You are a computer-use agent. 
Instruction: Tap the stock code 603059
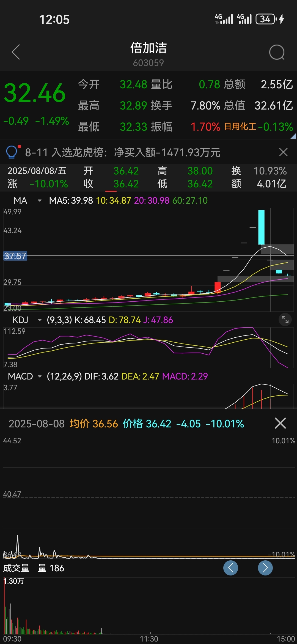(148, 63)
